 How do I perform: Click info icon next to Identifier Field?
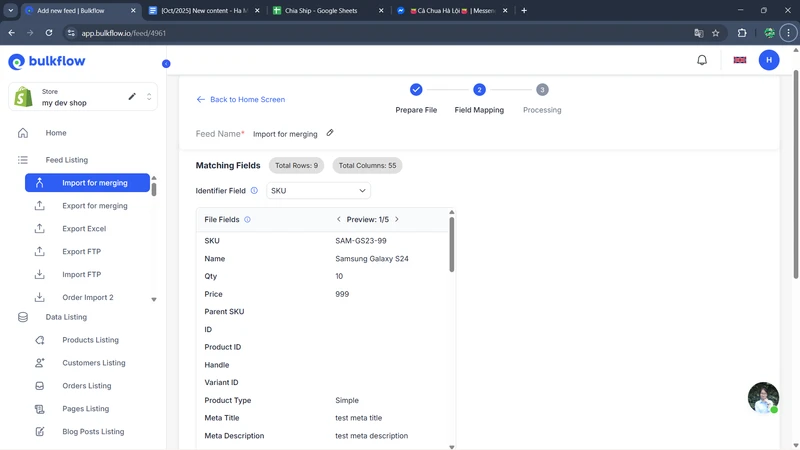[254, 190]
